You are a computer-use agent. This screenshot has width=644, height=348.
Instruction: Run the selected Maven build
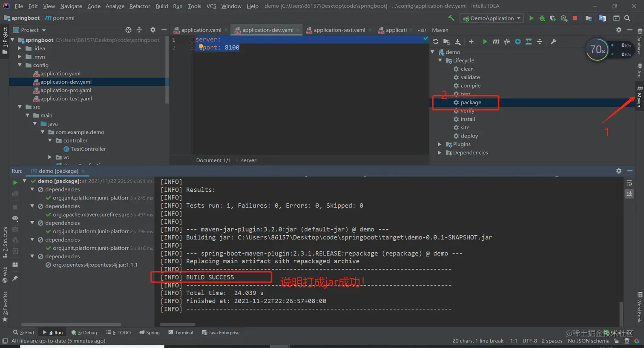(x=485, y=42)
